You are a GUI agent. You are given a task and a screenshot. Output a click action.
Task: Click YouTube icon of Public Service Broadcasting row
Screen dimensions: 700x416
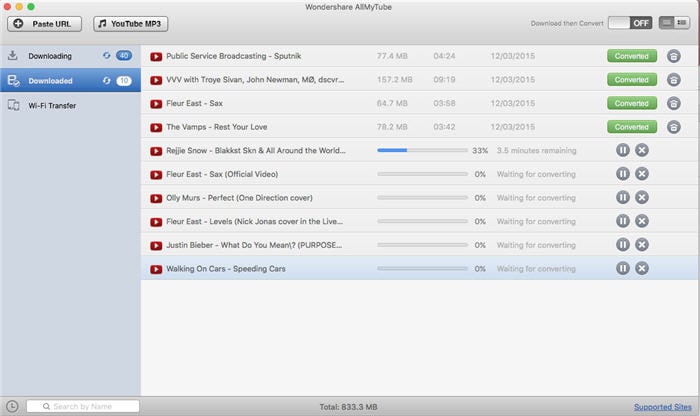[156, 57]
